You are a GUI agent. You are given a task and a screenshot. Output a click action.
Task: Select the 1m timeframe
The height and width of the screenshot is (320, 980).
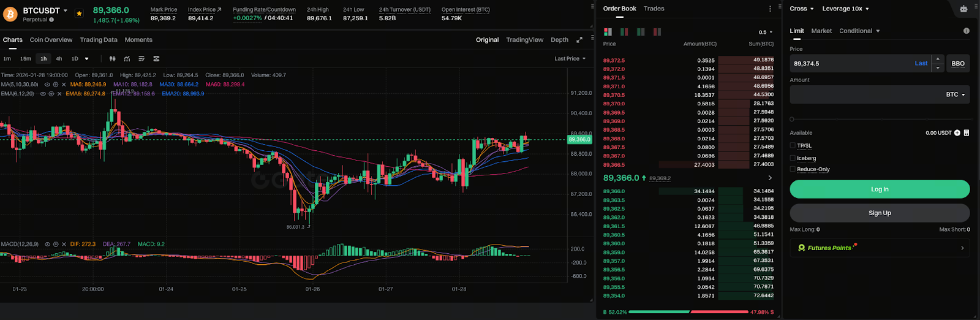pos(7,59)
